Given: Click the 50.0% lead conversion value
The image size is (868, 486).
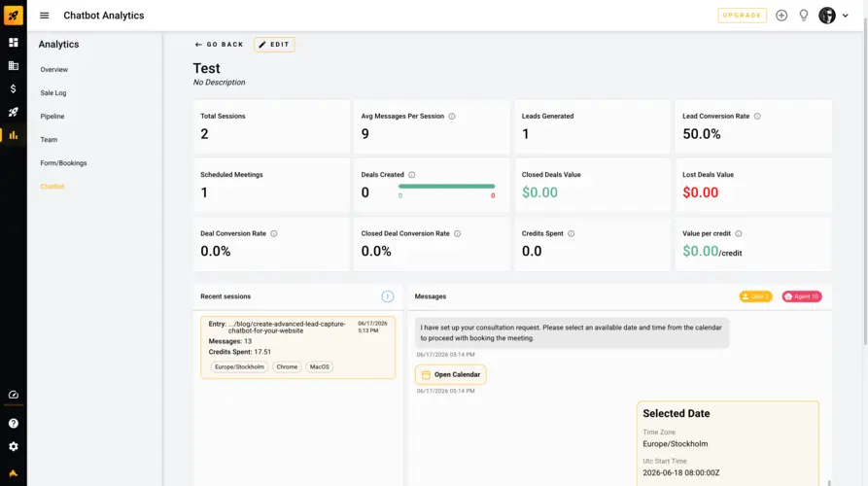Looking at the screenshot, I should pos(702,134).
